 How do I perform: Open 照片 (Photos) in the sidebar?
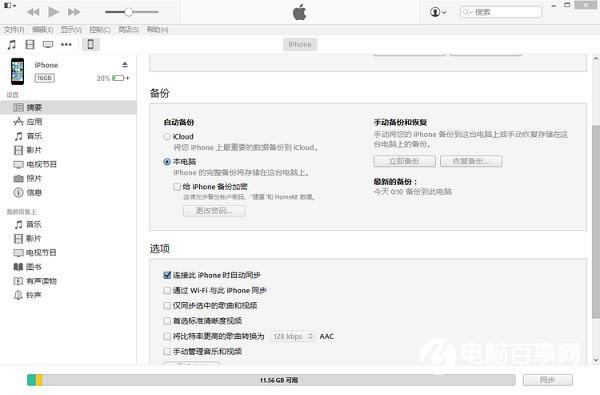pos(34,178)
